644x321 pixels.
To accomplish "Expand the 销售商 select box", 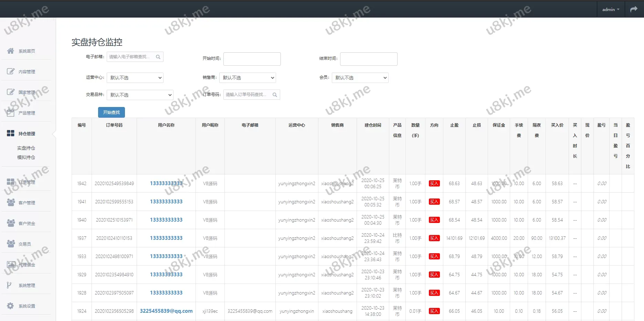I will click(x=247, y=78).
